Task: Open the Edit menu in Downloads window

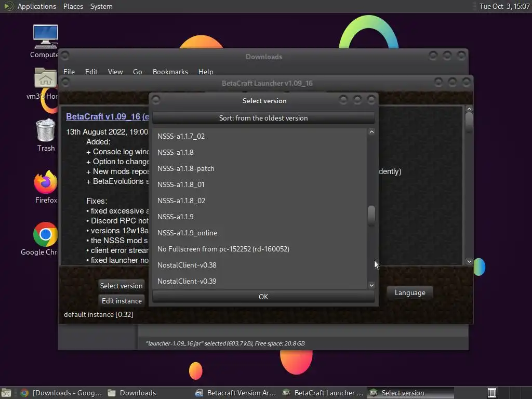Action: pos(91,72)
